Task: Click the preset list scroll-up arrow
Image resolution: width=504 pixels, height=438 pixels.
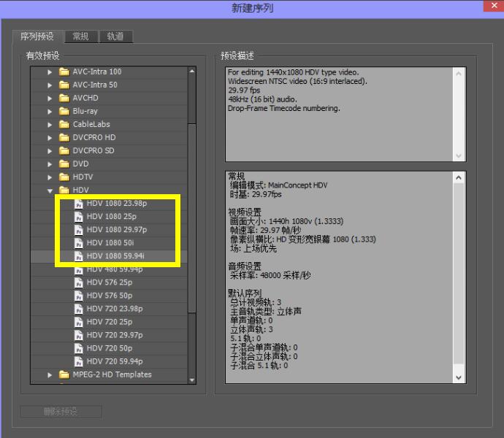Action: pos(192,71)
